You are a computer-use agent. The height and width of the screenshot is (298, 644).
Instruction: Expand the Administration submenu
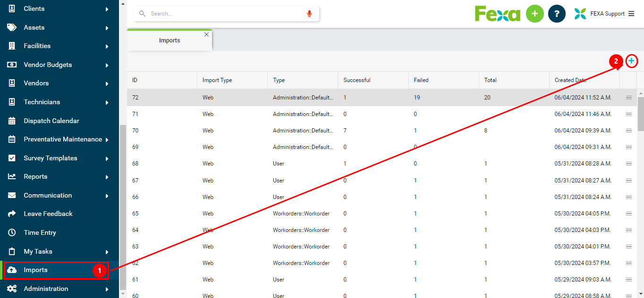tap(107, 289)
